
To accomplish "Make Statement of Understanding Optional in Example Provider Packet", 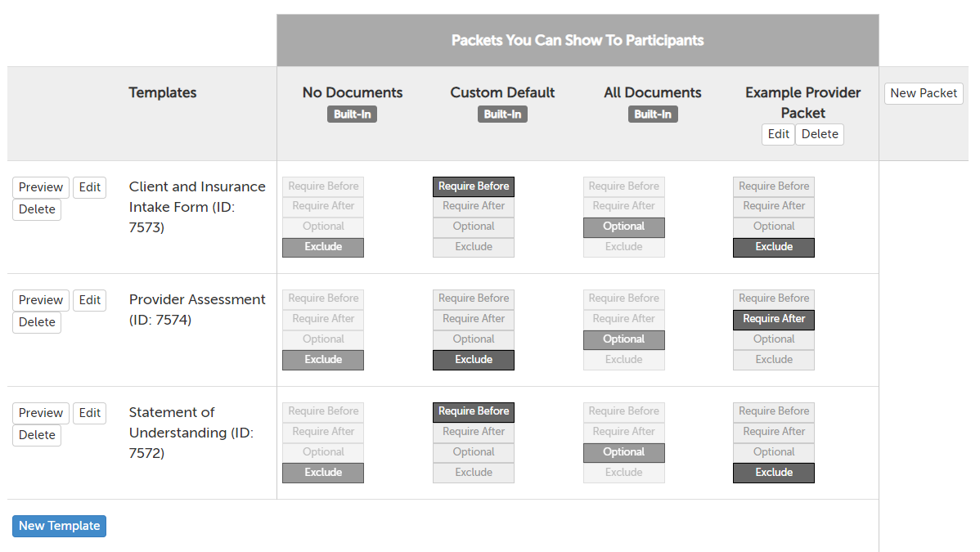I will click(x=774, y=452).
